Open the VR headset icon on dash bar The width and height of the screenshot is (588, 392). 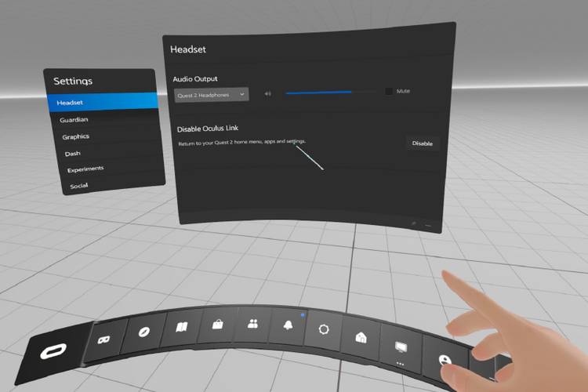pyautogui.click(x=103, y=339)
